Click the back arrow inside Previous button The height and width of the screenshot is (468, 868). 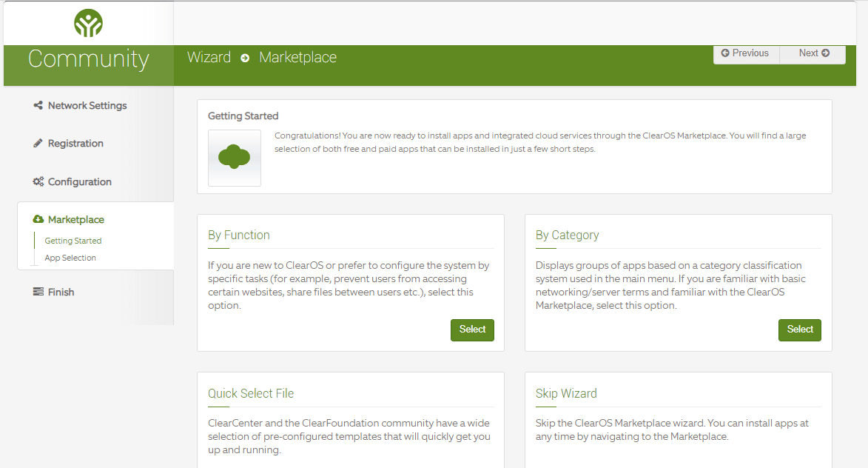click(x=724, y=53)
